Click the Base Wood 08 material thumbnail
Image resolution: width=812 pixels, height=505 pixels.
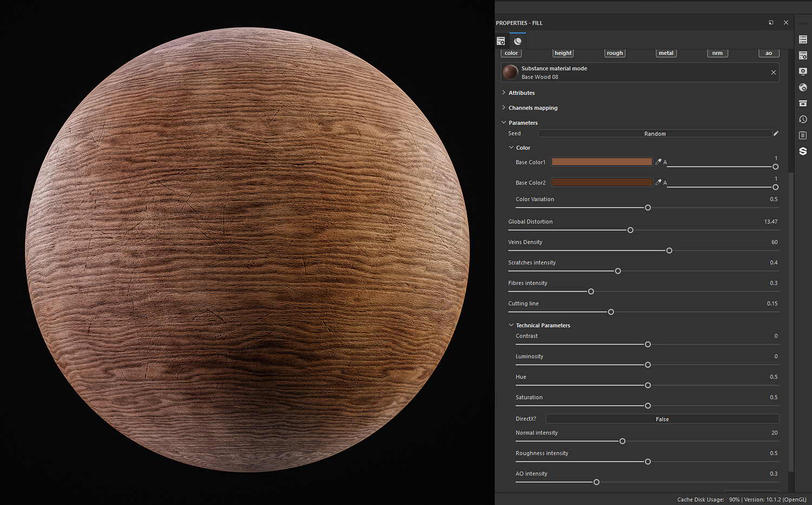[x=510, y=73]
